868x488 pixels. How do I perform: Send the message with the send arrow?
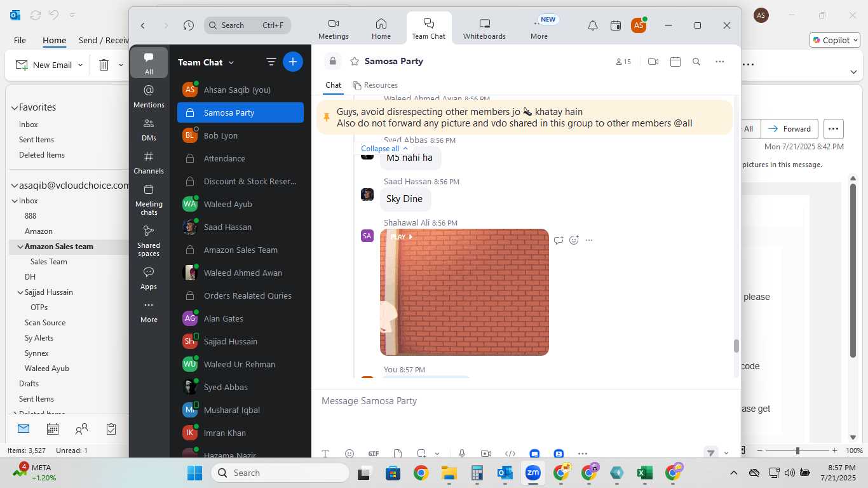(x=710, y=453)
